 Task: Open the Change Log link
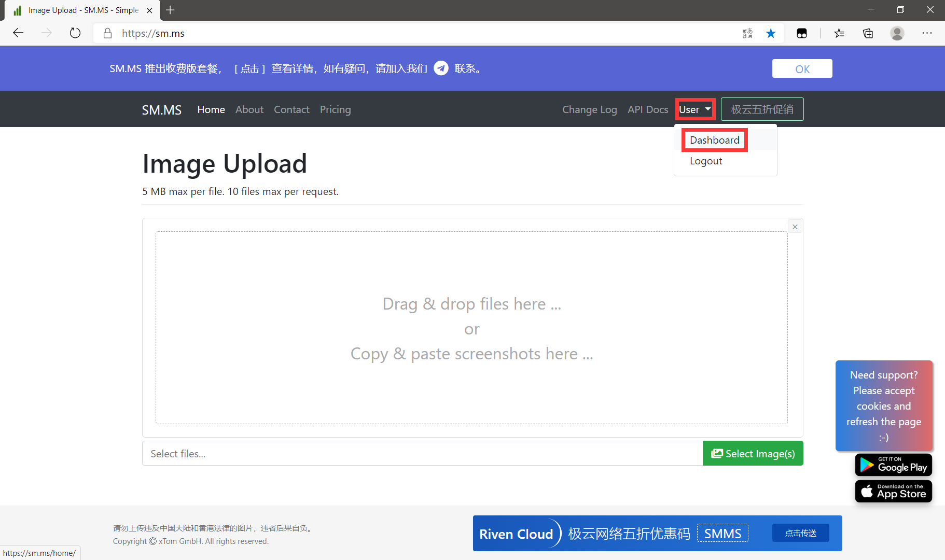(x=590, y=109)
